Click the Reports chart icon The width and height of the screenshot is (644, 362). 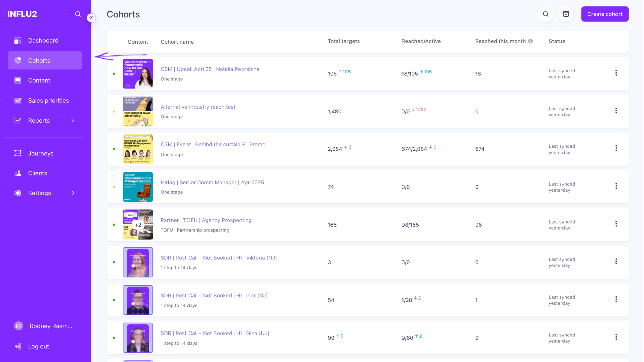pyautogui.click(x=18, y=120)
